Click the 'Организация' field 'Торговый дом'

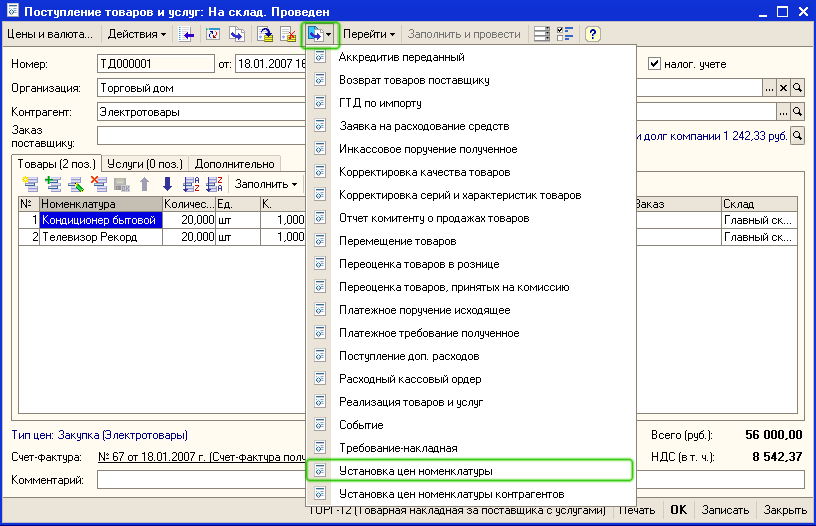[201, 88]
